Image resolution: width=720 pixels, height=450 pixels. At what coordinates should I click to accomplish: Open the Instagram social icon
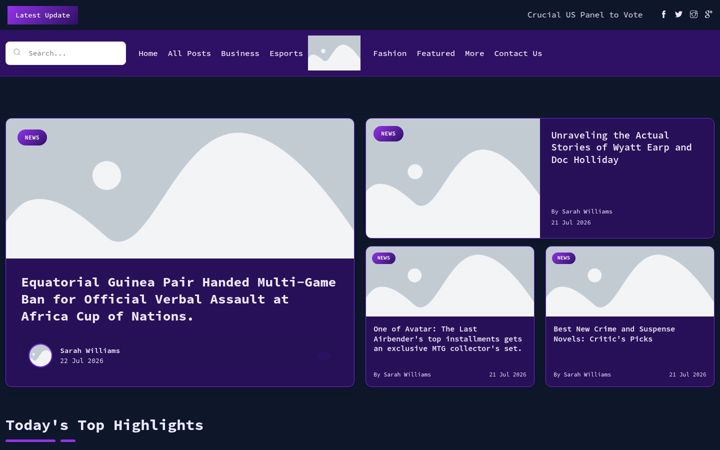pyautogui.click(x=694, y=15)
